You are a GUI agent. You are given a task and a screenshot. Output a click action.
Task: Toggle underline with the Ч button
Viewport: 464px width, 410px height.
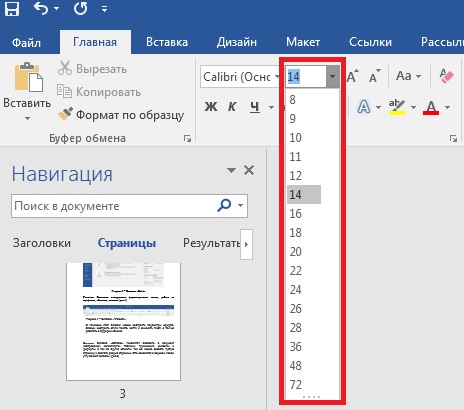click(x=255, y=107)
